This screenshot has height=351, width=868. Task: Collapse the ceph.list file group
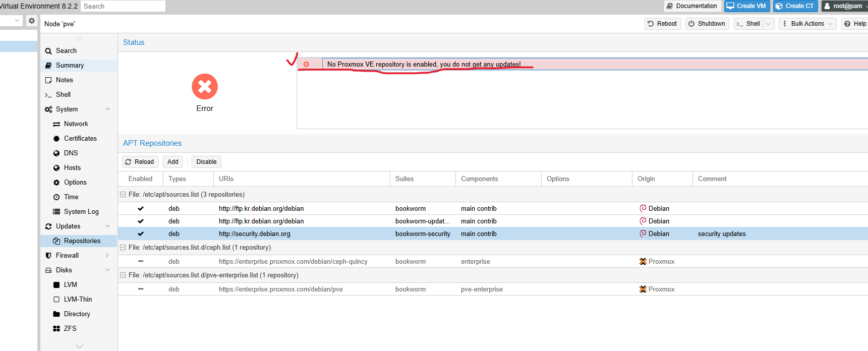123,247
